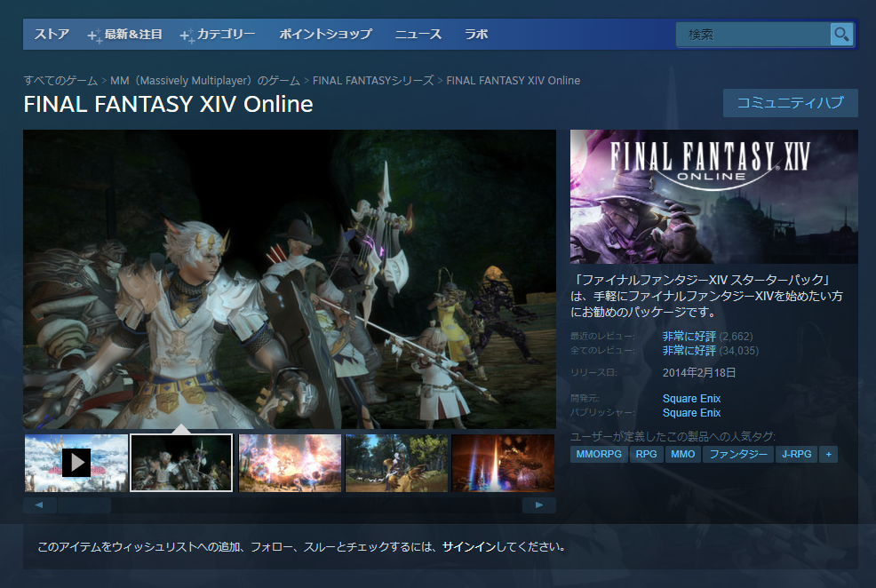Open publisher Square Enix link
This screenshot has width=876, height=588.
691,413
